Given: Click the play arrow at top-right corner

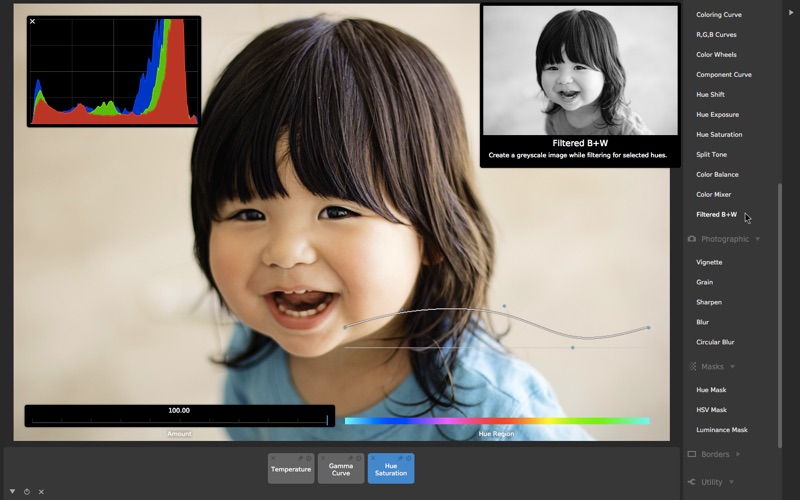Looking at the screenshot, I should tap(791, 14).
